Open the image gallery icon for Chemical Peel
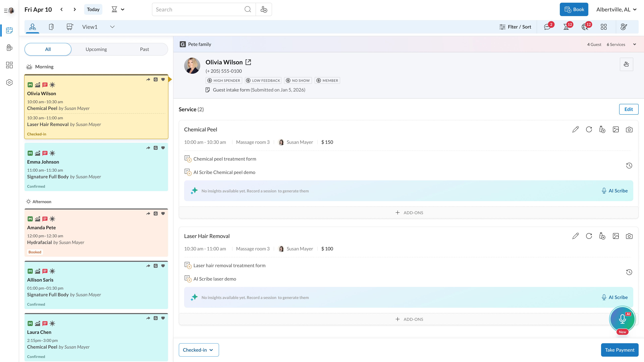644x362 pixels. coord(615,129)
